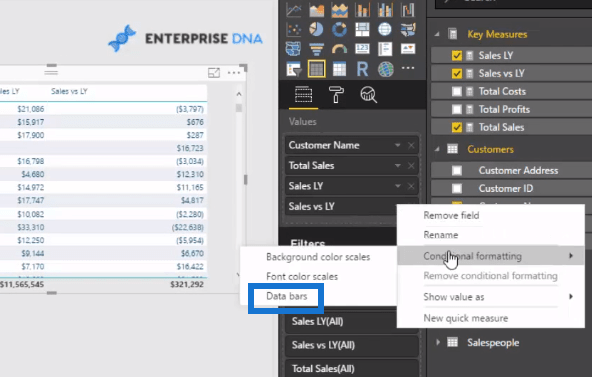Open more options on the table visual
The width and height of the screenshot is (592, 377).
pos(234,72)
